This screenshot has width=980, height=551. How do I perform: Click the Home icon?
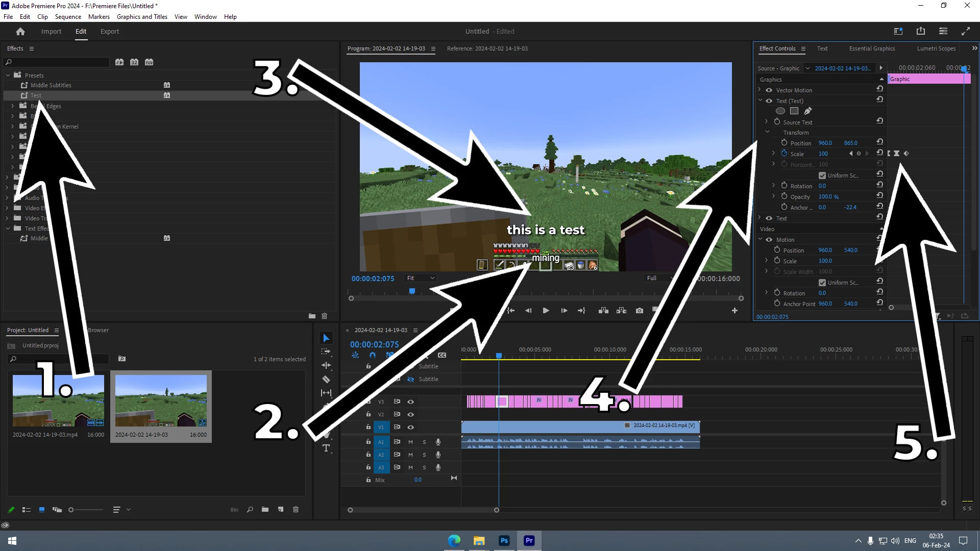20,32
